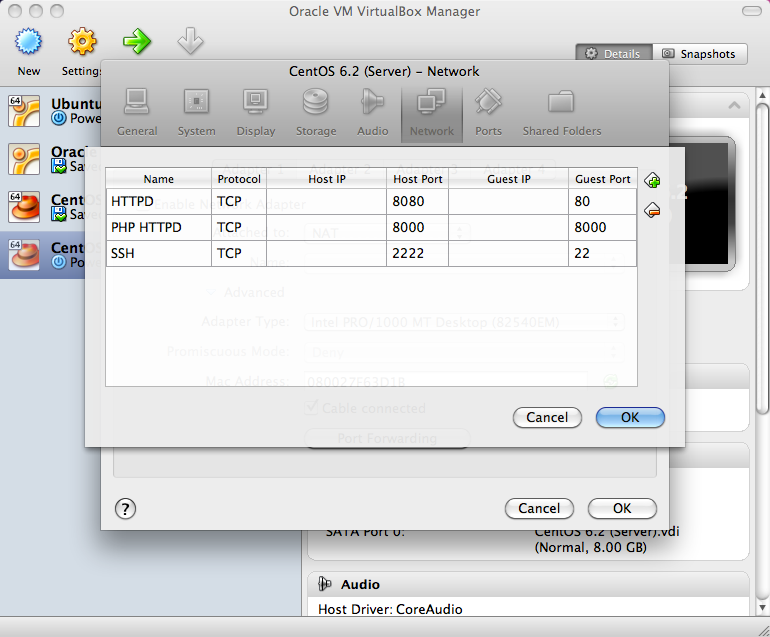Click host port 8080 cell

[x=417, y=201]
